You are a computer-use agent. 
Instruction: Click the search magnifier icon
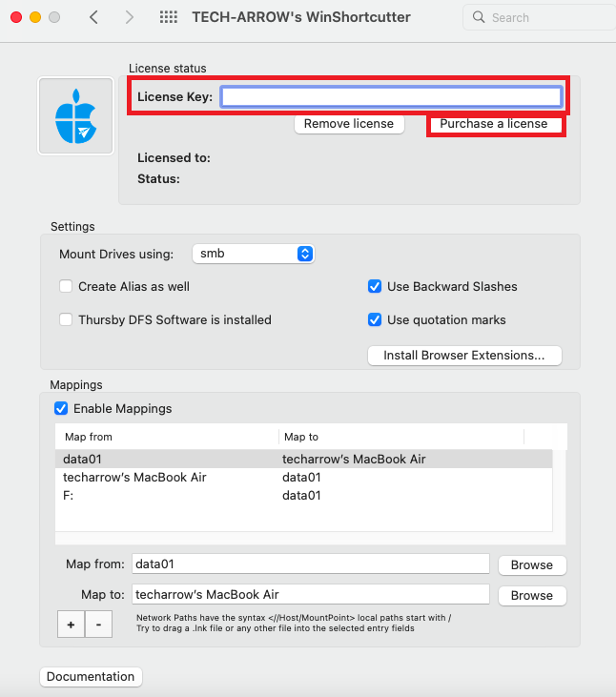(x=479, y=17)
